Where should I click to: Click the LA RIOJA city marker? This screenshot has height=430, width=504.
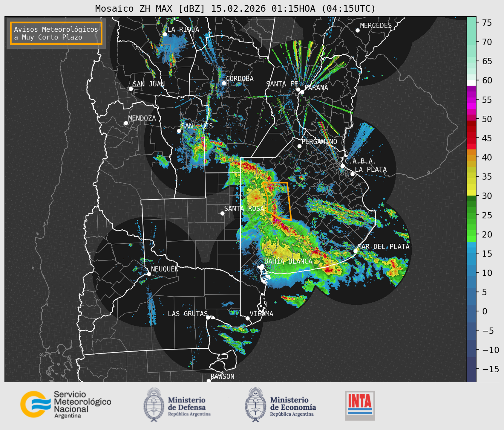pos(165,34)
